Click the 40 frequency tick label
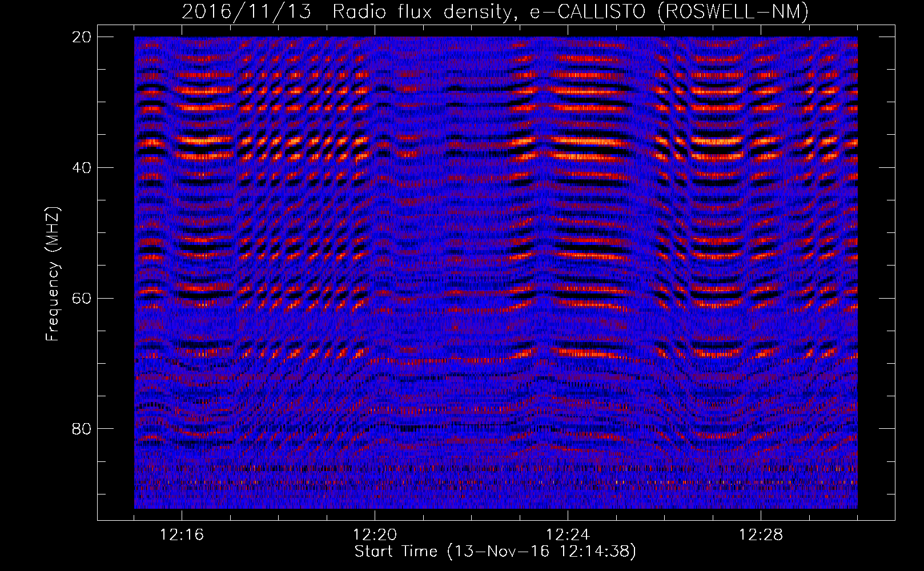The width and height of the screenshot is (924, 571). tap(82, 168)
